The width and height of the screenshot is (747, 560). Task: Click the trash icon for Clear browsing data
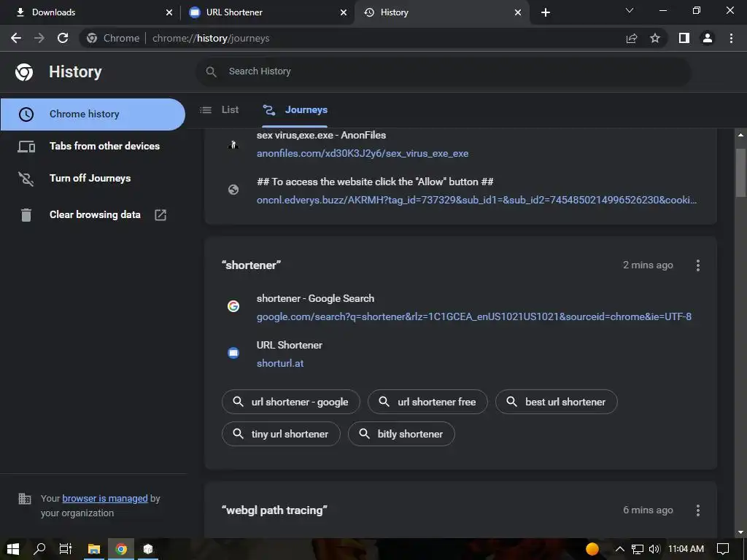26,215
